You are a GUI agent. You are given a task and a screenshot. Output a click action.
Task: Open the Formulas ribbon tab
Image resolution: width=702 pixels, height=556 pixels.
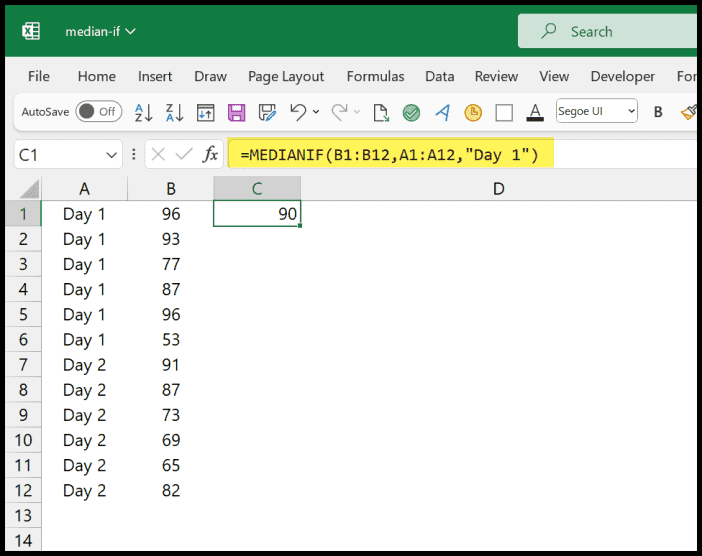click(375, 76)
